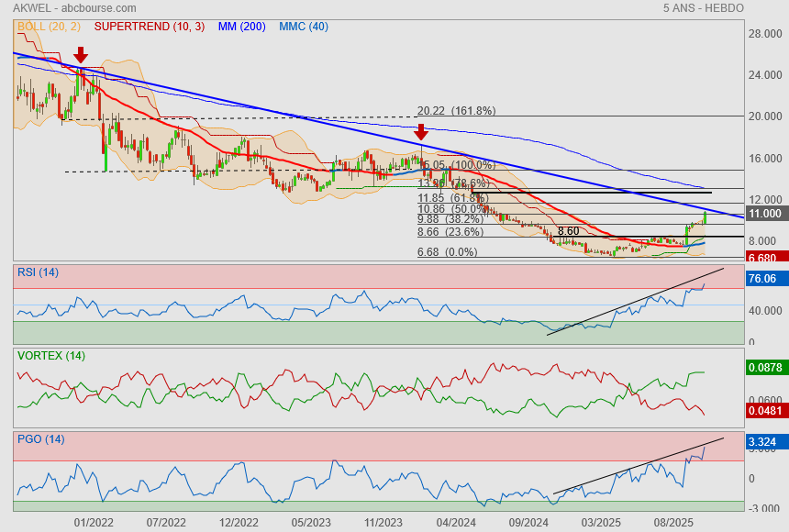
Task: Click the 09/2024 date on time axis
Action: 528,522
